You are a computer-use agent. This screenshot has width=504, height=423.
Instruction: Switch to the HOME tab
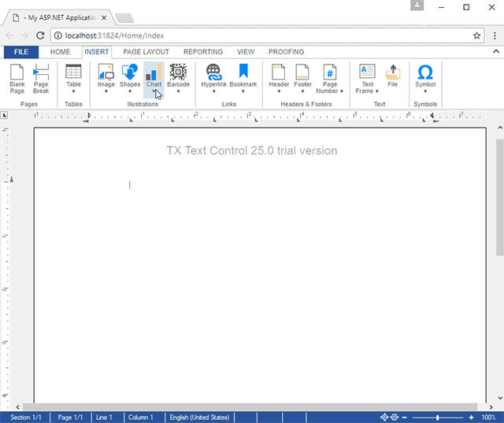click(x=60, y=52)
